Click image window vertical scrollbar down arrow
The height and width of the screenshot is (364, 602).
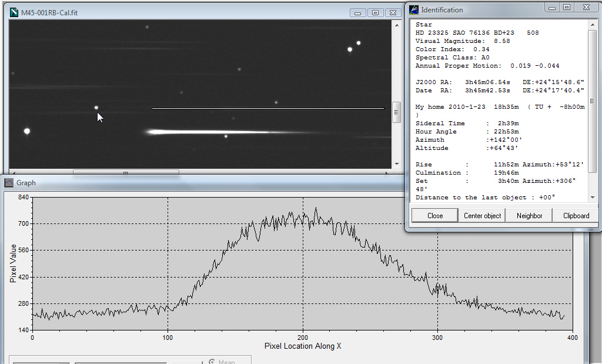[397, 164]
